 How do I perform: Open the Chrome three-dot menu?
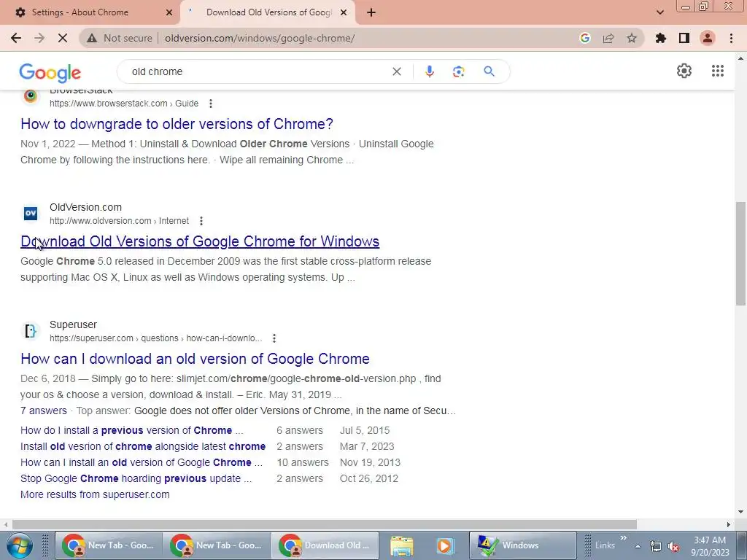(731, 38)
